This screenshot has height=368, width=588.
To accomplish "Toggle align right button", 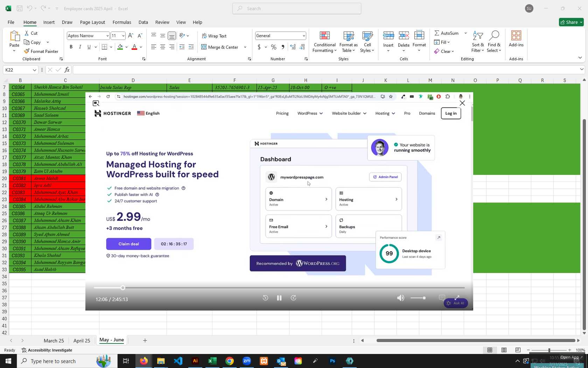I will (x=172, y=47).
